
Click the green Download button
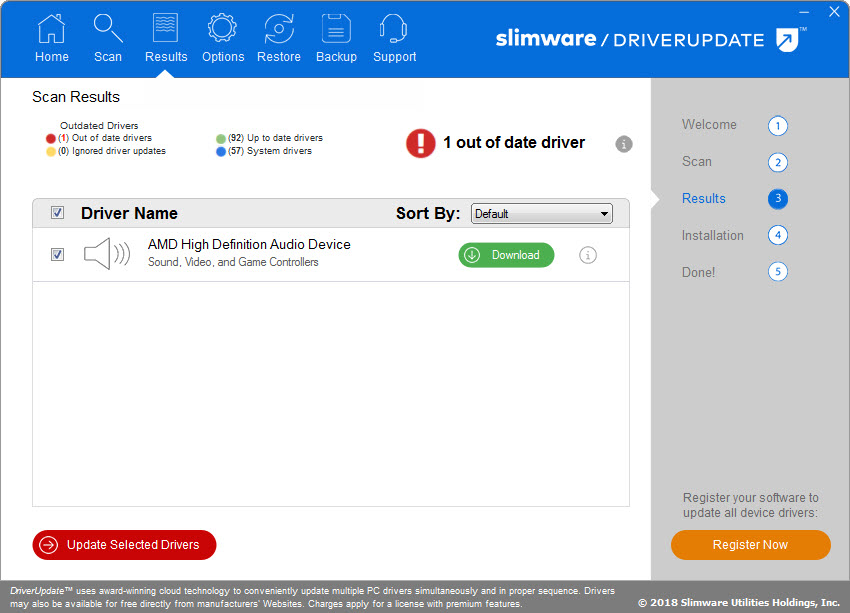tap(506, 255)
